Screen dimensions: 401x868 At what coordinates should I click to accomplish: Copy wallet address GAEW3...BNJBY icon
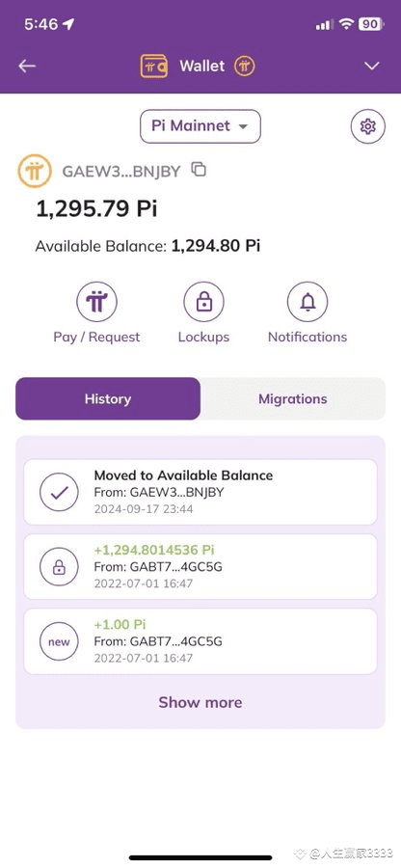click(199, 170)
